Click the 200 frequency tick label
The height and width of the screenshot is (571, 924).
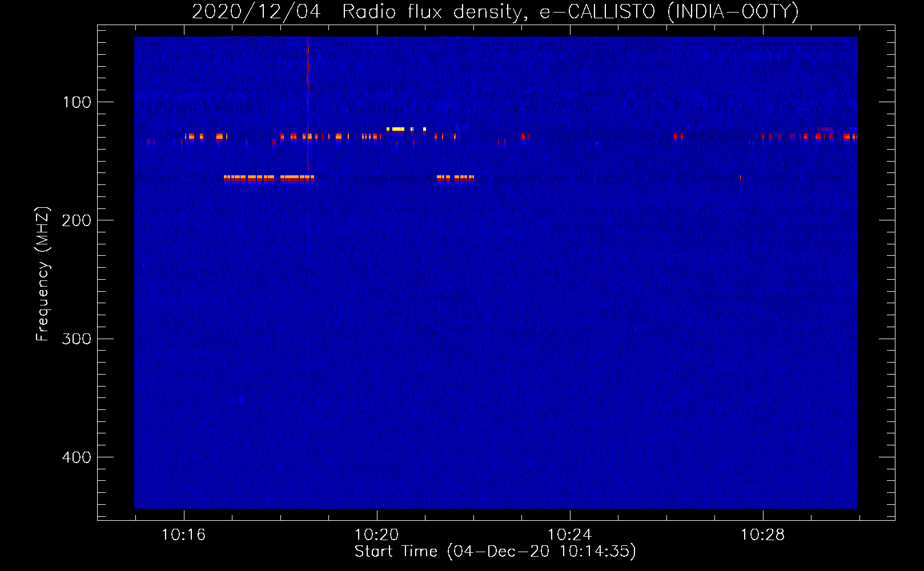77,220
